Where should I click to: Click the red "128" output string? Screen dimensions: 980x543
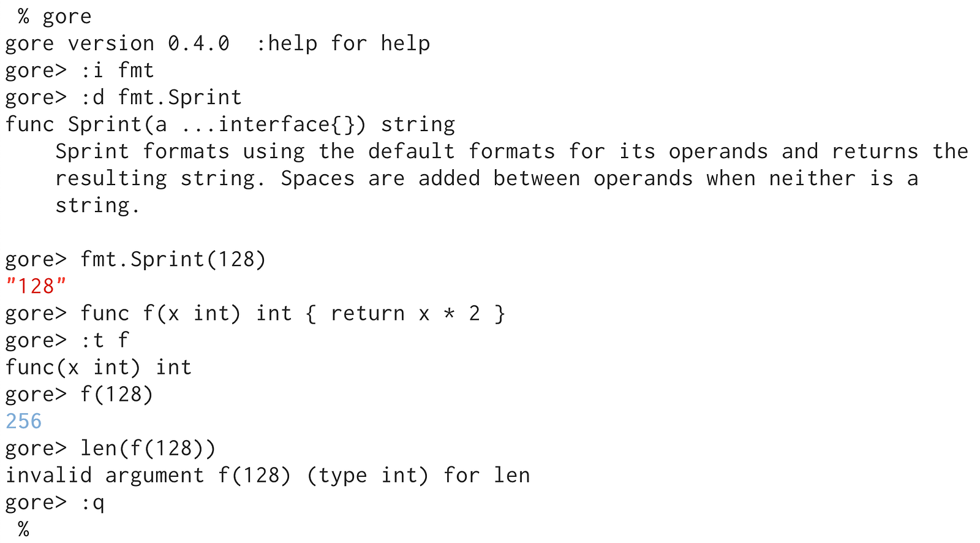(x=36, y=286)
